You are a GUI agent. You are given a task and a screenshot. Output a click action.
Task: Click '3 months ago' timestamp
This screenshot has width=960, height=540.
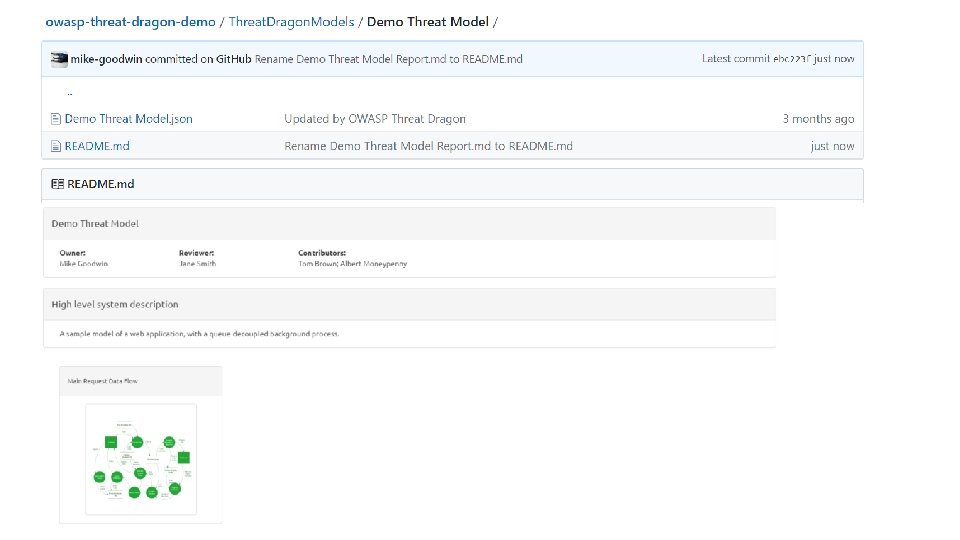(818, 119)
